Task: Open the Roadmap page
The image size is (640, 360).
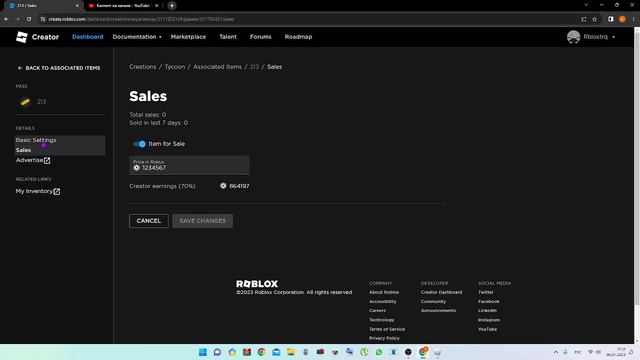Action: pos(298,37)
